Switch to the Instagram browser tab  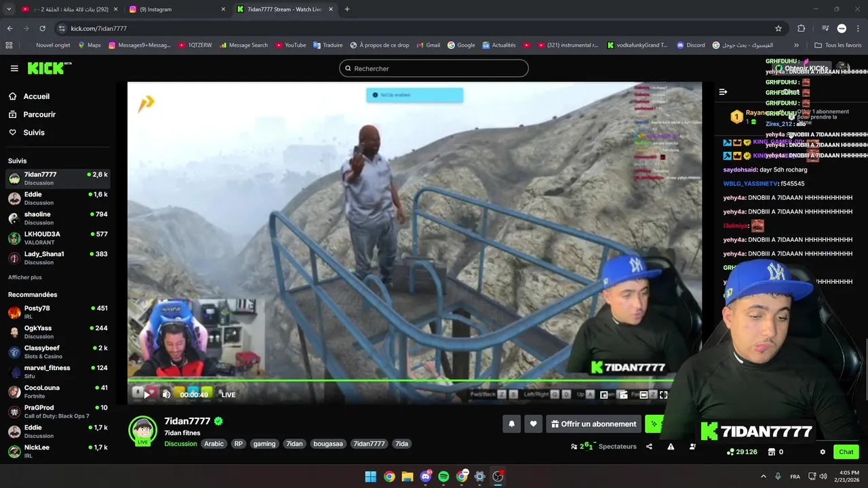click(x=176, y=9)
